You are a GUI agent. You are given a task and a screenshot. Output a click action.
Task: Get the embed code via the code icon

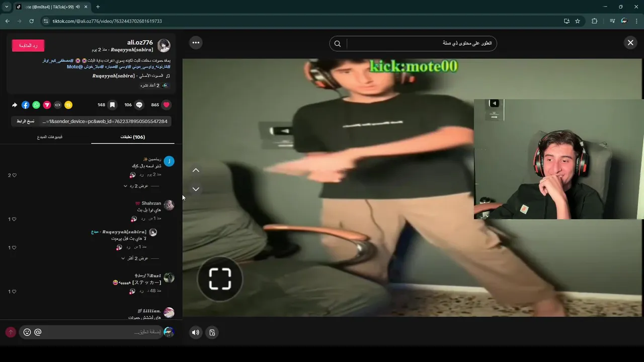(58, 105)
